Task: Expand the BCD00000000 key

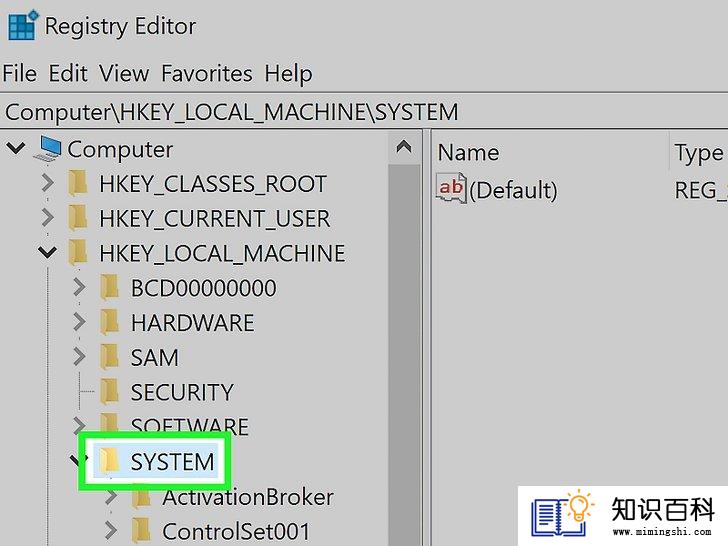Action: pyautogui.click(x=79, y=287)
